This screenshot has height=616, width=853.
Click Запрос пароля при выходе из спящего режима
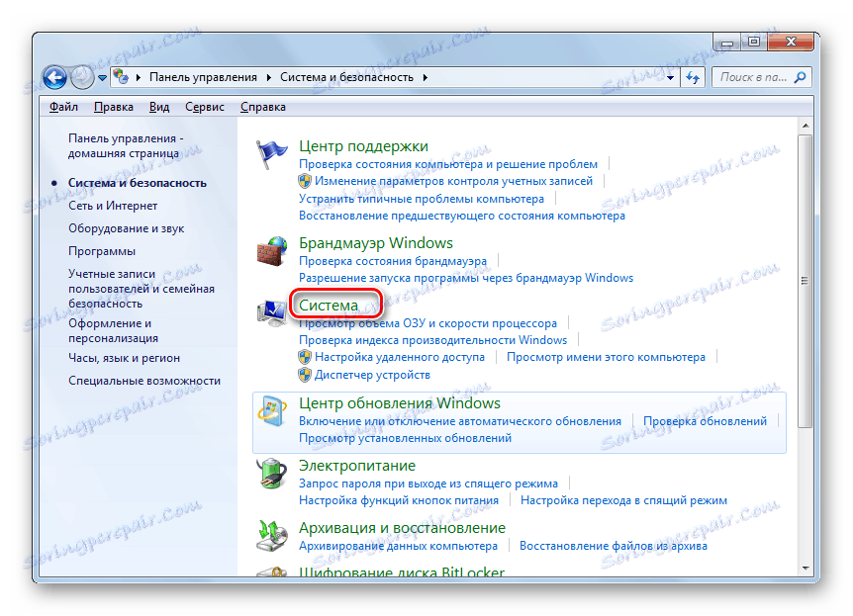click(428, 484)
